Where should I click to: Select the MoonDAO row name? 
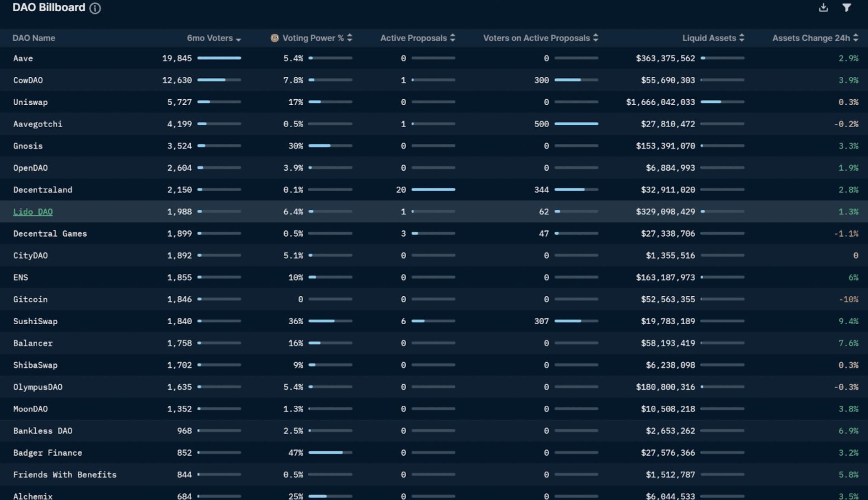[30, 409]
